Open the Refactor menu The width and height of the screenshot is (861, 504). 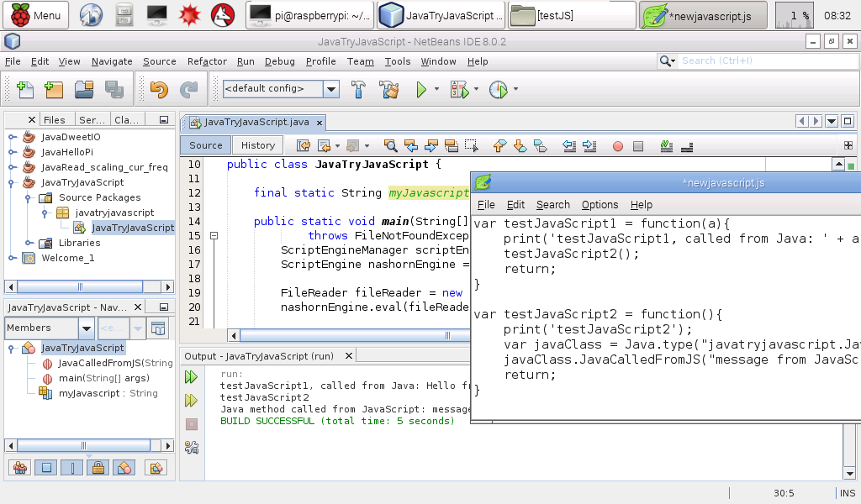click(207, 61)
